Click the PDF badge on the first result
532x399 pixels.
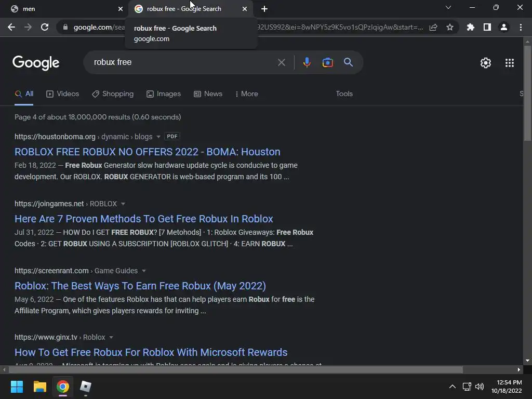pos(172,137)
